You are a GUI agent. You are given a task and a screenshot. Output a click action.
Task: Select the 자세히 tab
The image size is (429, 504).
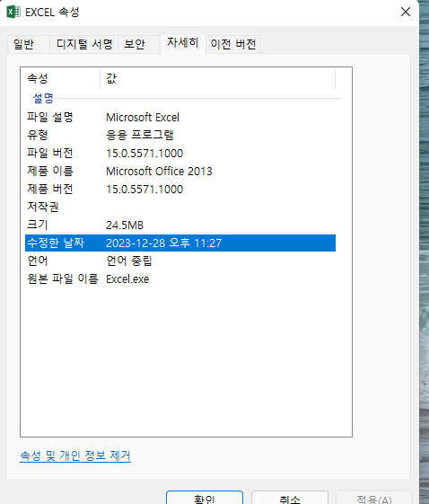(183, 43)
